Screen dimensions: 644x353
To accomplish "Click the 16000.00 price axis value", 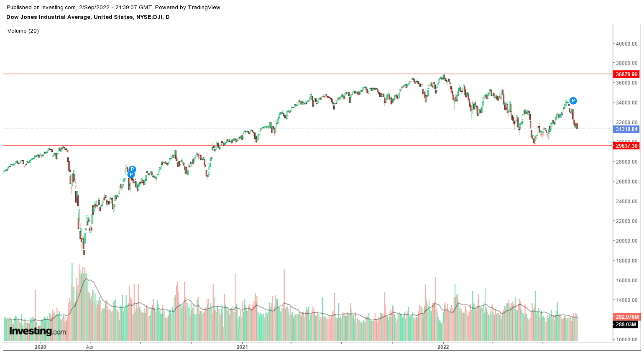I will (x=626, y=281).
